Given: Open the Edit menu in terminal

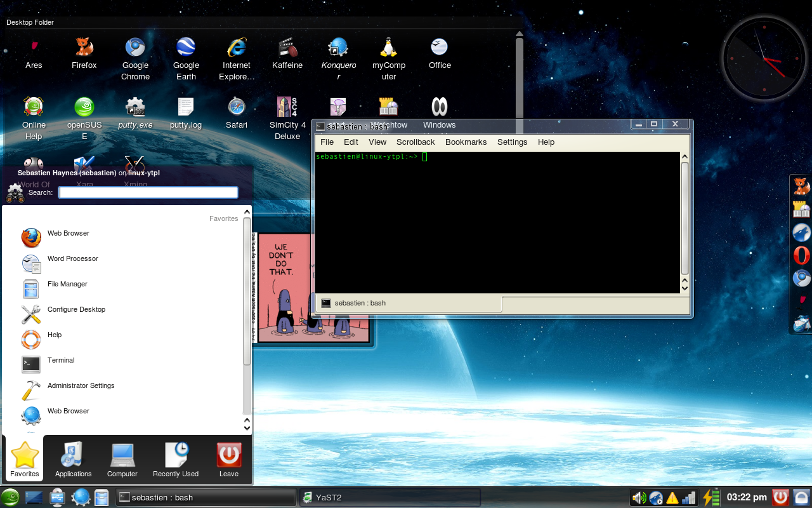Looking at the screenshot, I should point(351,142).
